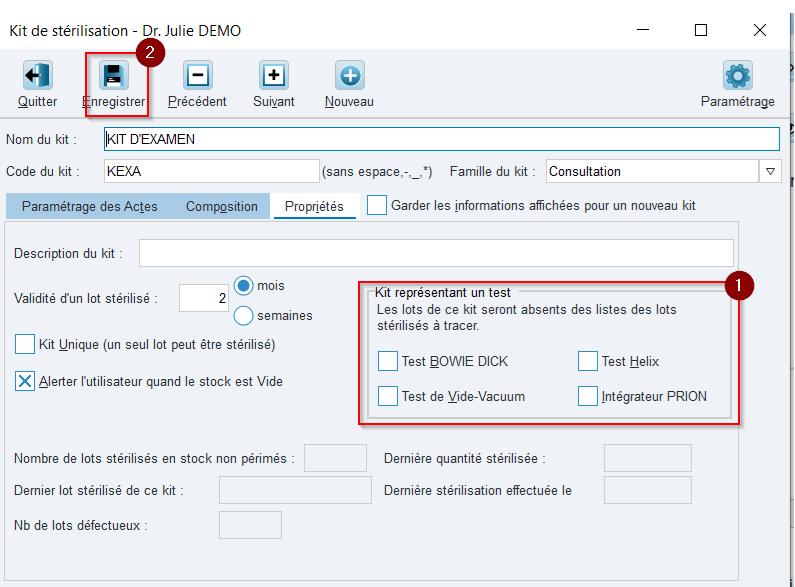Click the Validité d'un lot stérilisé value field
Image resolution: width=795 pixels, height=587 pixels.
pyautogui.click(x=203, y=298)
